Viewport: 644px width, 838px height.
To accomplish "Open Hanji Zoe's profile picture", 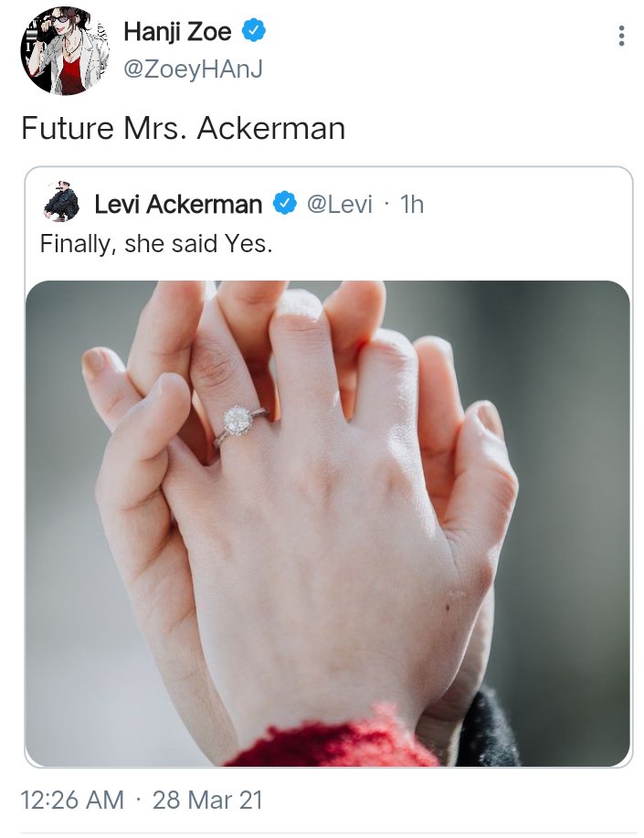I will click(65, 51).
